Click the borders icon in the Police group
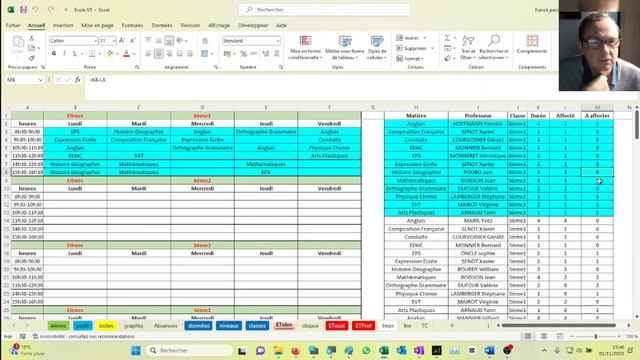 (92, 53)
